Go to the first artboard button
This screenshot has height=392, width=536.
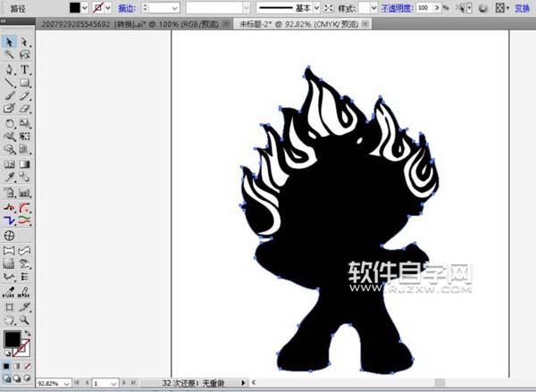click(x=77, y=383)
